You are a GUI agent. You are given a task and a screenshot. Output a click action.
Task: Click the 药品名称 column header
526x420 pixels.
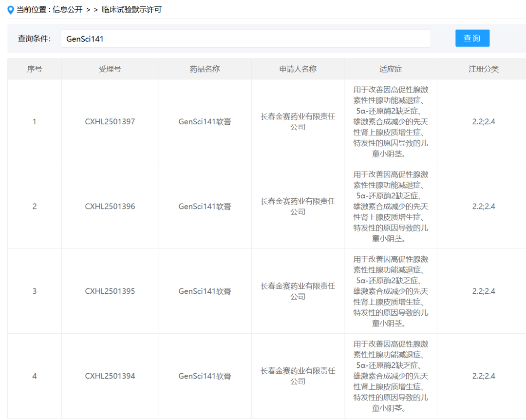pos(205,69)
